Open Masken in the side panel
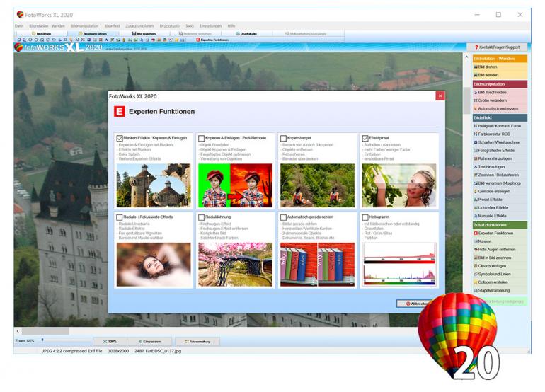The height and width of the screenshot is (392, 545). pyautogui.click(x=500, y=241)
